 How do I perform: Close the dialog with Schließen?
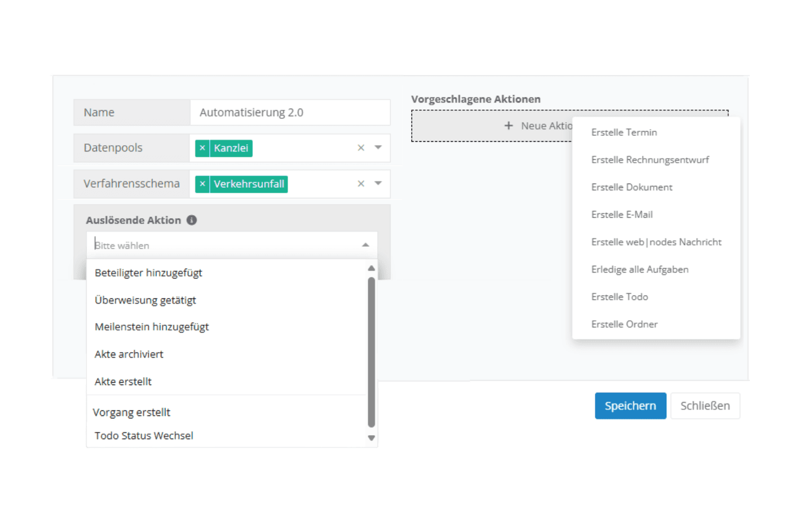pos(705,406)
